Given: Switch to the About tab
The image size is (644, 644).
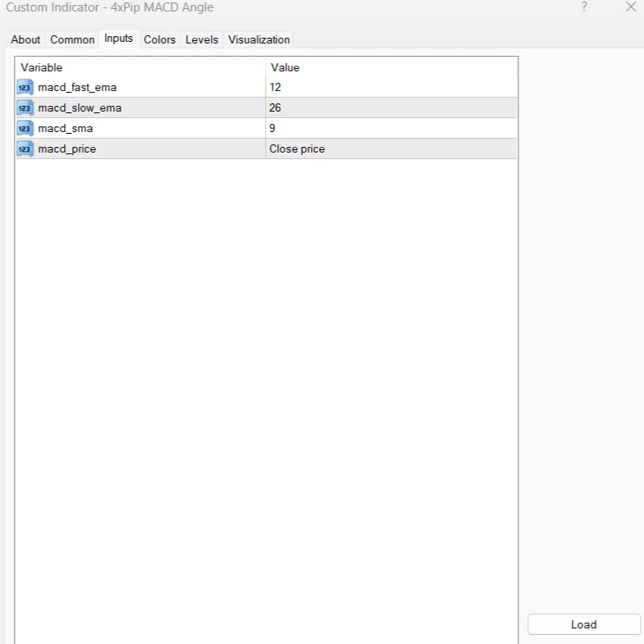Looking at the screenshot, I should [x=25, y=39].
